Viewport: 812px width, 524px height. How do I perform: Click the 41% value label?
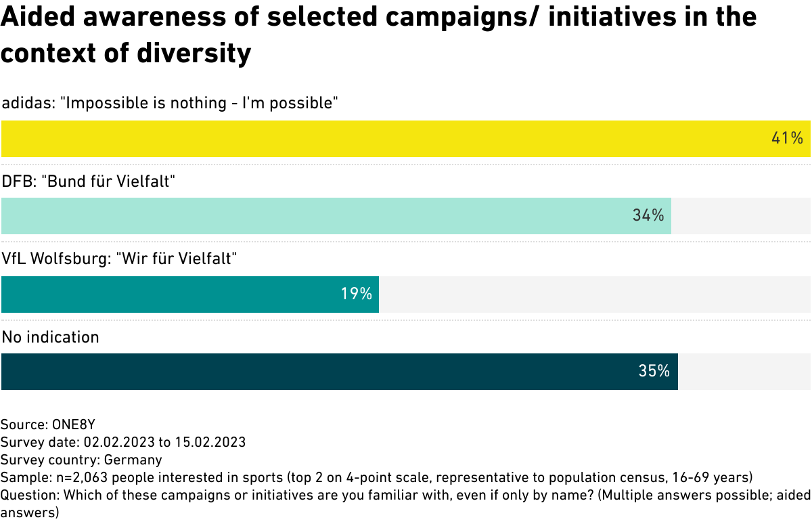coord(787,139)
